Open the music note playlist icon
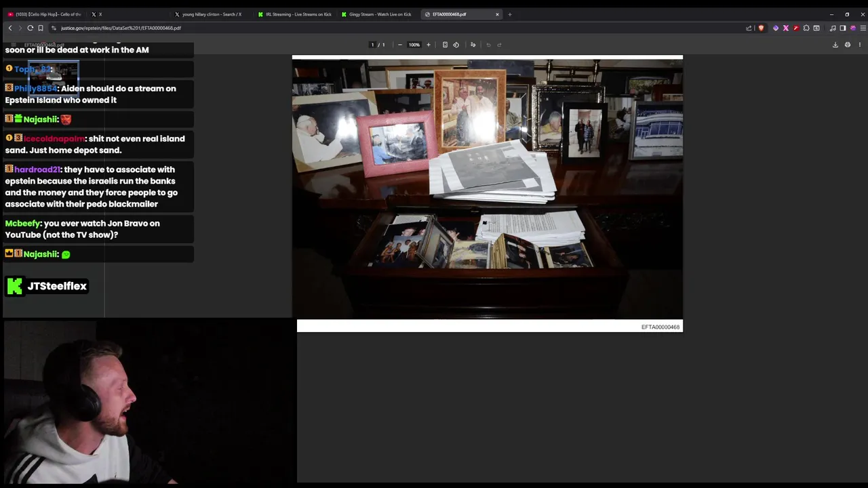 pos(833,28)
